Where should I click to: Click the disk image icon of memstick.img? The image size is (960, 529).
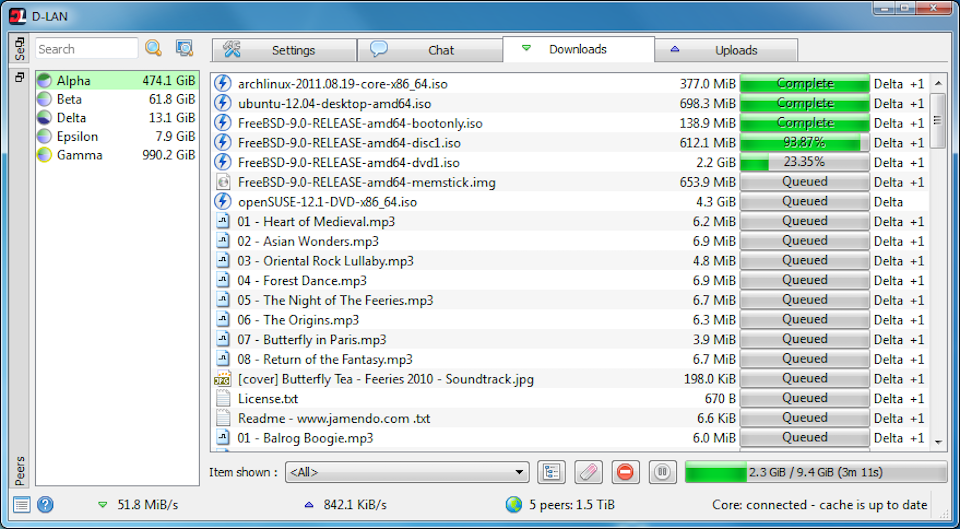click(x=223, y=182)
